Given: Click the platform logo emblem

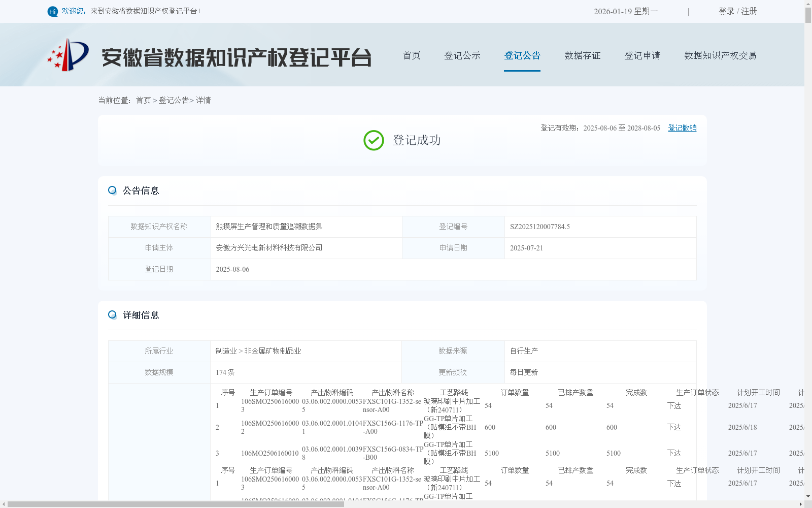Looking at the screenshot, I should click(68, 55).
